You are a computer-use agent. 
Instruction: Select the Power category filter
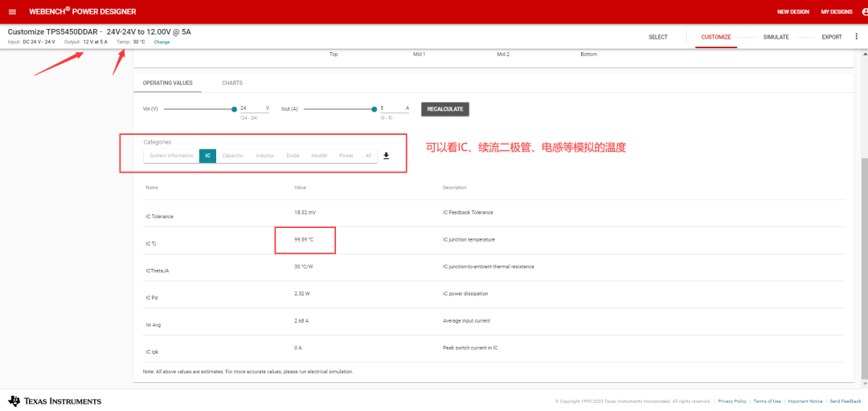pyautogui.click(x=346, y=156)
